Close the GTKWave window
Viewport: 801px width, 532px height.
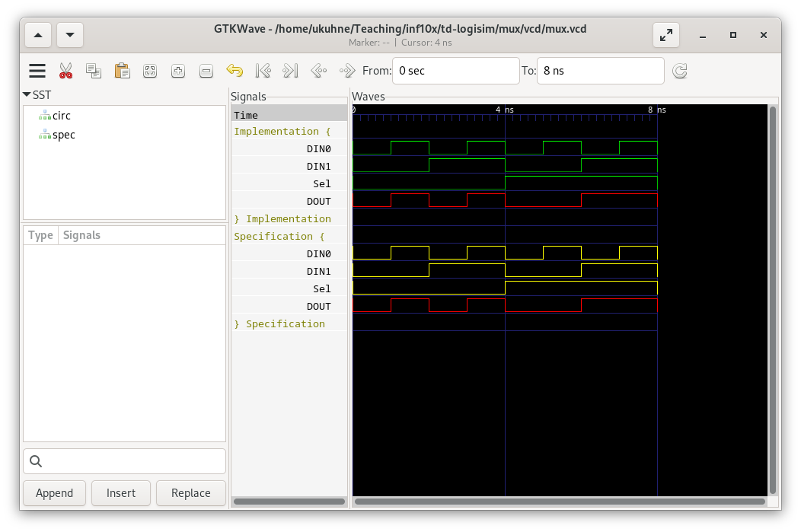763,35
